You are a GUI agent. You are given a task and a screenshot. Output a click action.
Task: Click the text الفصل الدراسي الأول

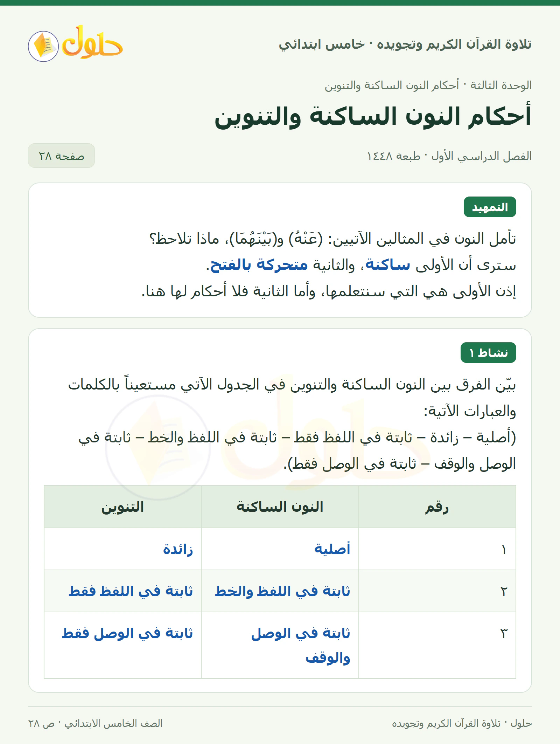tap(482, 156)
